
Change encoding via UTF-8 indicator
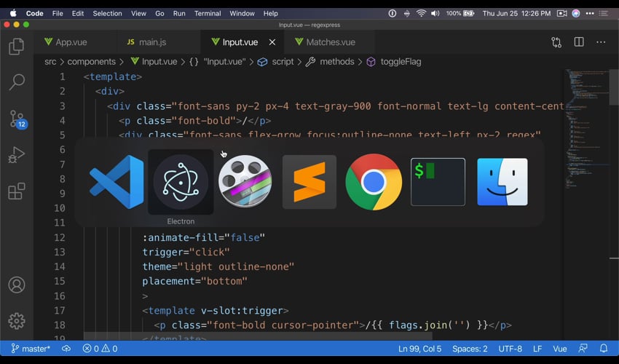(x=510, y=349)
